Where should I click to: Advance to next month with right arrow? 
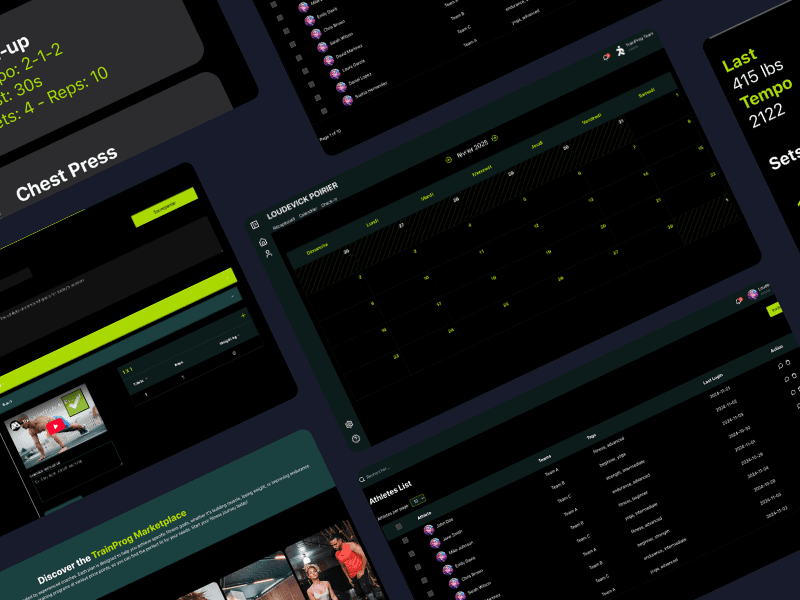coord(494,137)
